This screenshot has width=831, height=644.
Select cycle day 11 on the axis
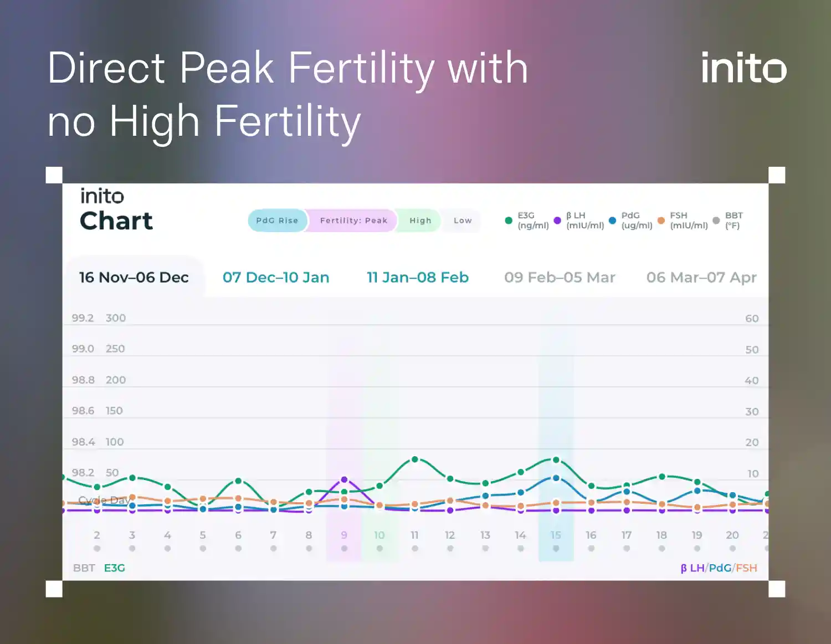pos(414,535)
